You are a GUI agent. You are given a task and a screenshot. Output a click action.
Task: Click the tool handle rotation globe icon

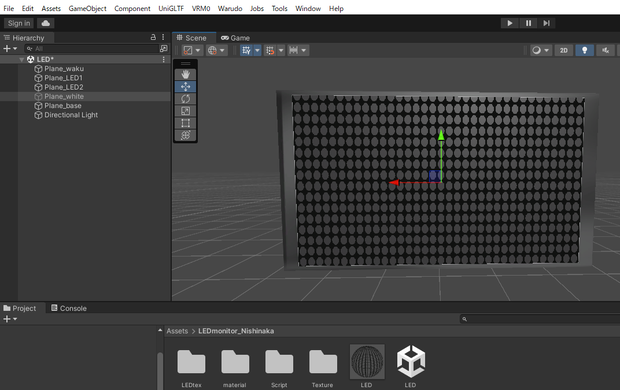[212, 50]
